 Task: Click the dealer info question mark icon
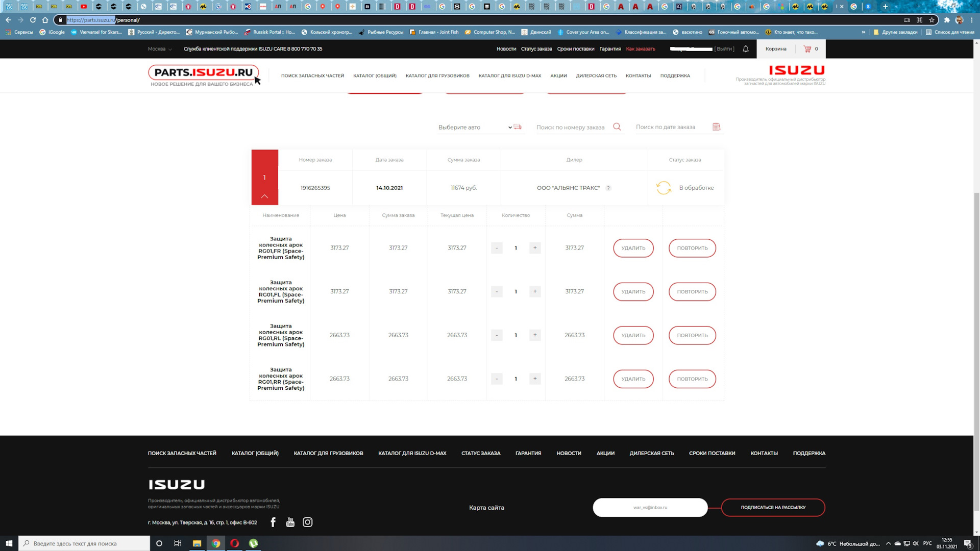[608, 188]
